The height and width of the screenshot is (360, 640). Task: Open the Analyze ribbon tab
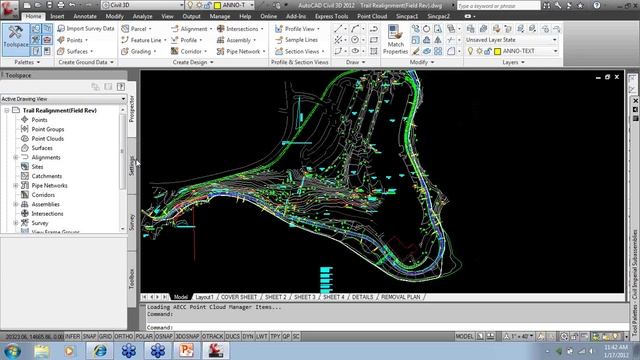tap(142, 16)
